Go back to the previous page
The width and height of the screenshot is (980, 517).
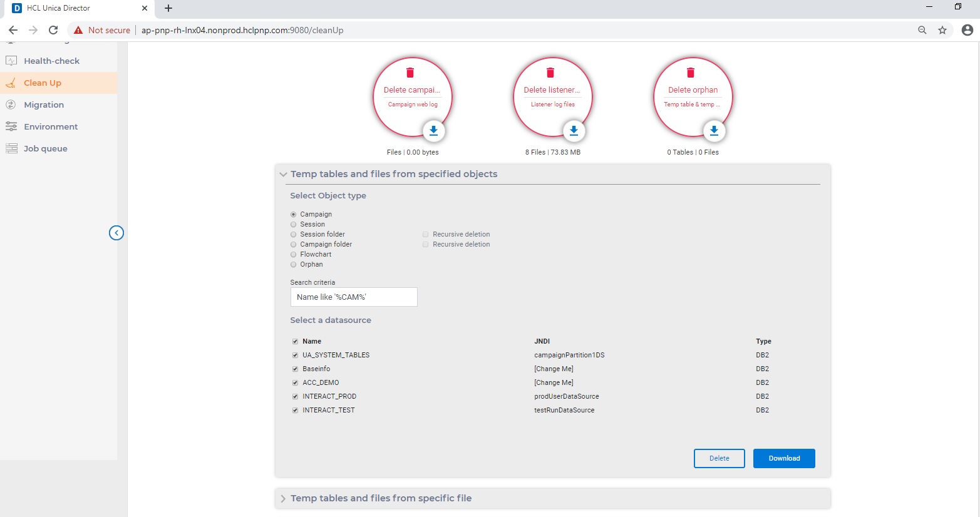[13, 30]
